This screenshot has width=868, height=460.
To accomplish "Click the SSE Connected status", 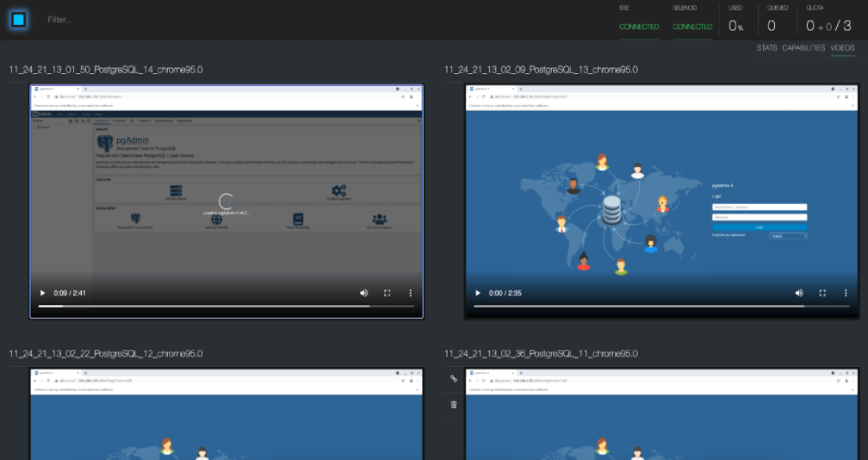I will 639,27.
